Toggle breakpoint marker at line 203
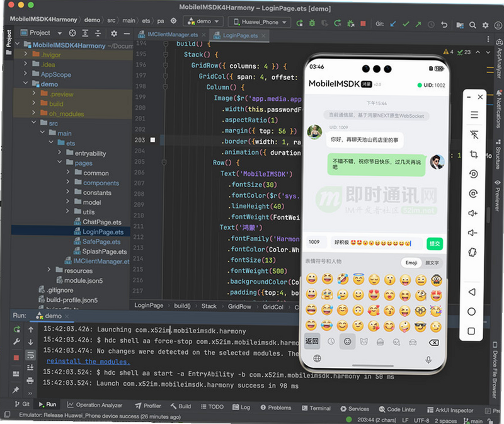The width and height of the screenshot is (504, 424). coord(152,140)
